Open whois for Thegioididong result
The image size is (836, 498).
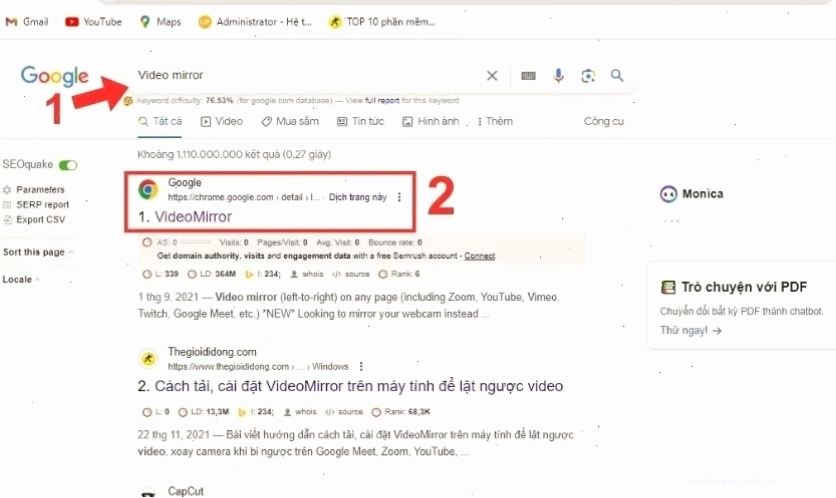pos(300,412)
